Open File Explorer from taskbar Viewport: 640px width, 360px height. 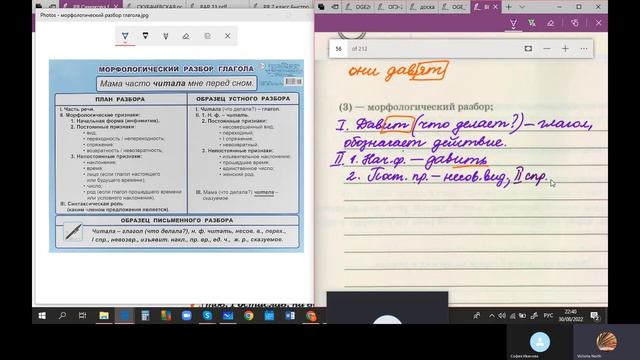tap(104, 316)
